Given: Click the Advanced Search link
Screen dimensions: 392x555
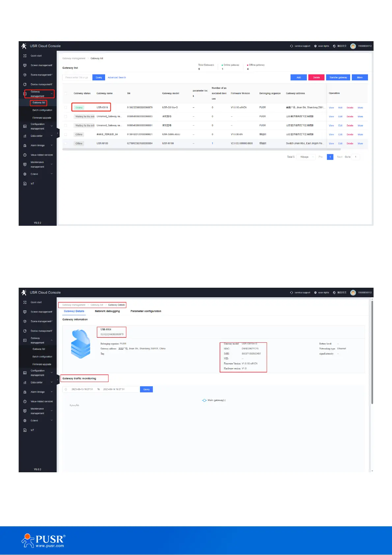Looking at the screenshot, I should 117,77.
